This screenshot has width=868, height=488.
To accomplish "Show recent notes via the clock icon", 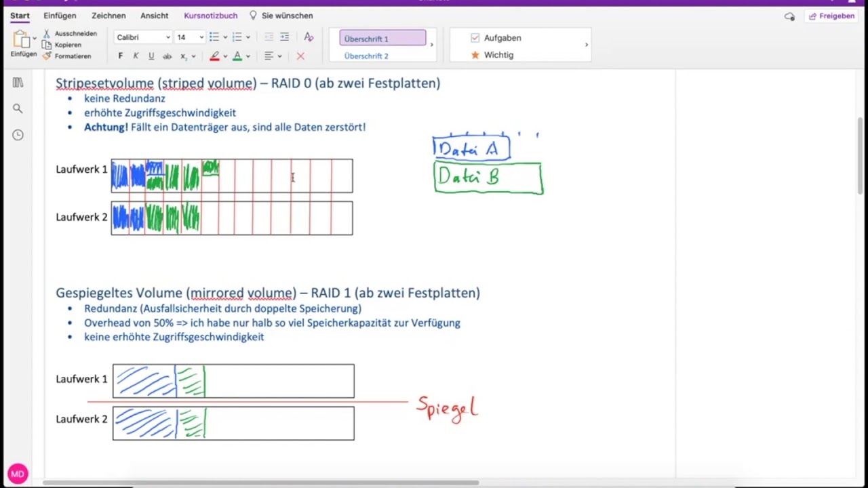I will pos(18,135).
